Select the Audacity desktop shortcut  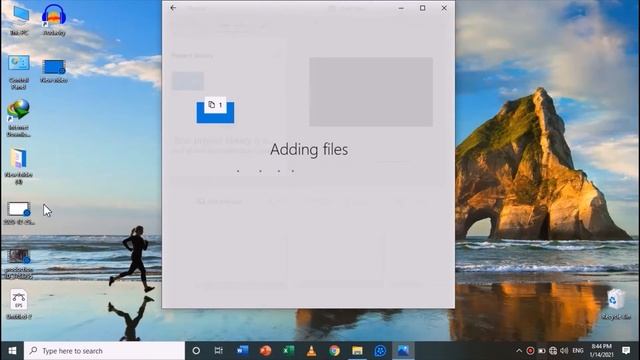click(x=54, y=20)
